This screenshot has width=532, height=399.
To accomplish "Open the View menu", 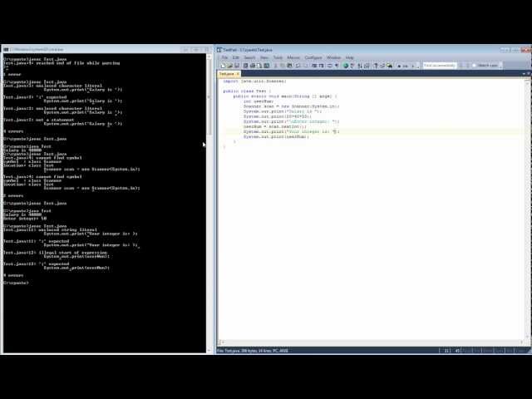I will pyautogui.click(x=264, y=57).
